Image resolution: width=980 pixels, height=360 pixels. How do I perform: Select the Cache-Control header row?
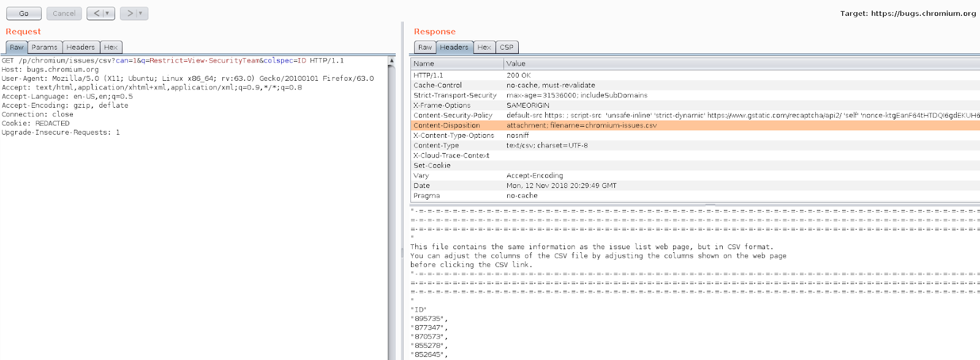coord(695,85)
